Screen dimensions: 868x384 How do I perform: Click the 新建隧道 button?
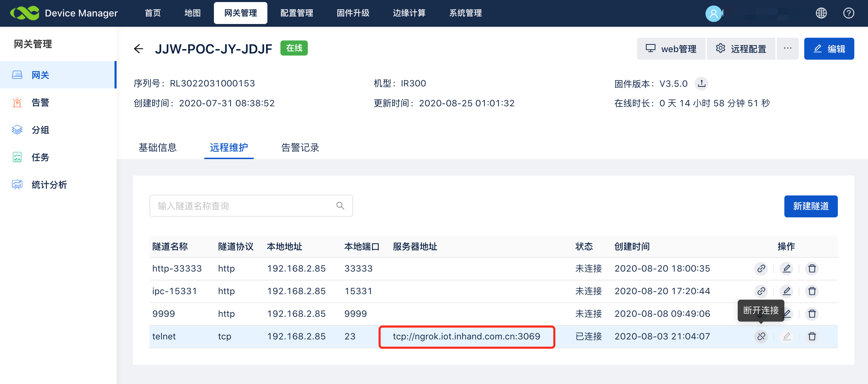(811, 206)
